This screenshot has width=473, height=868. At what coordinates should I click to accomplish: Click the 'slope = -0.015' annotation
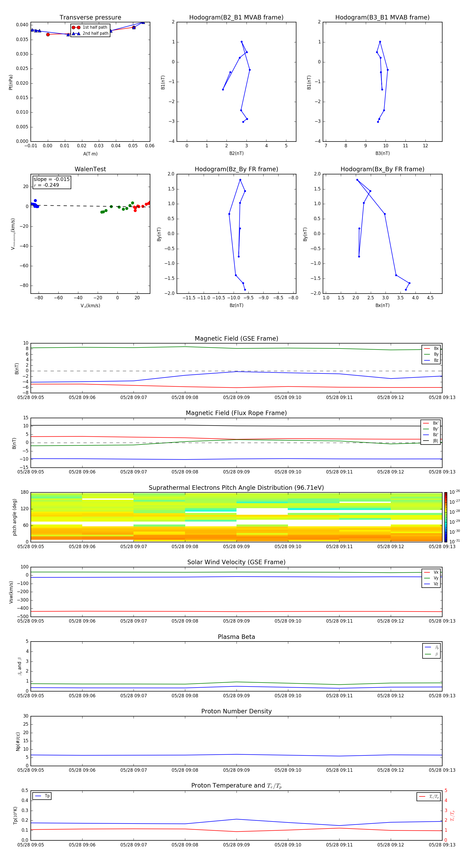[52, 179]
